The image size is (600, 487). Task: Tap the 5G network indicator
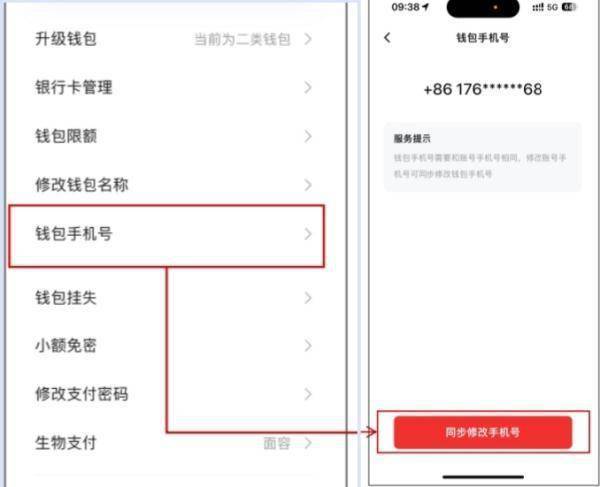click(552, 7)
